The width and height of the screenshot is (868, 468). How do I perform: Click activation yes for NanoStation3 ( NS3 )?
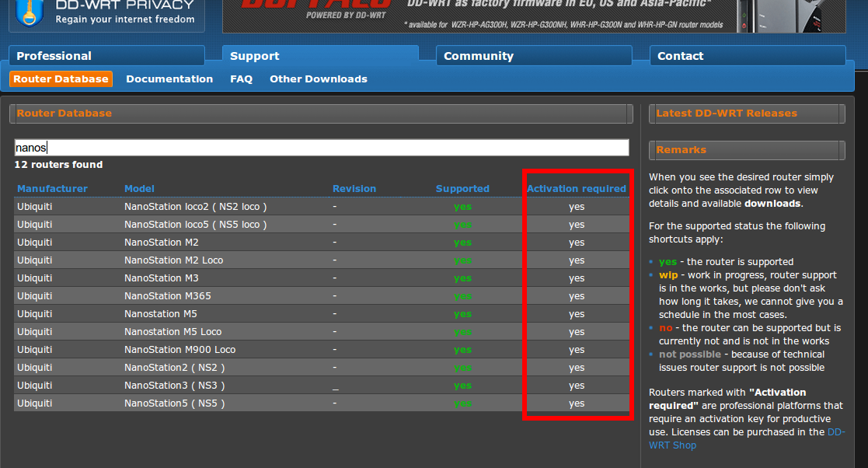[577, 386]
